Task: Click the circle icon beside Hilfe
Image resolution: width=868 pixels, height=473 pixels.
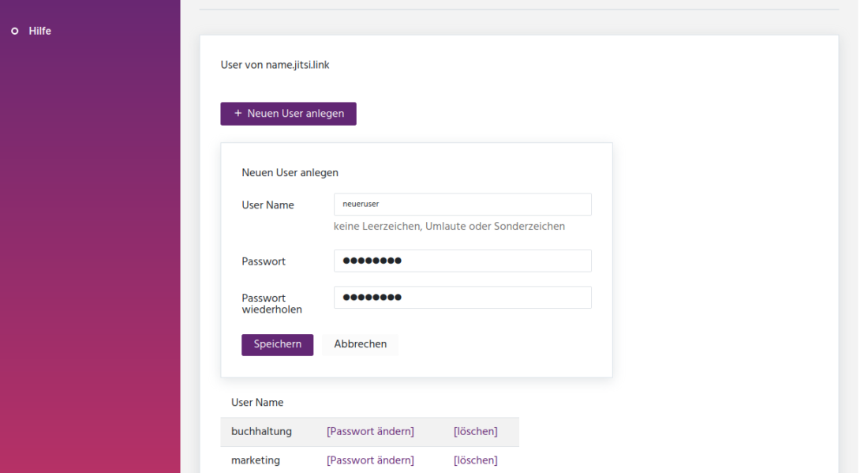Action: point(14,32)
